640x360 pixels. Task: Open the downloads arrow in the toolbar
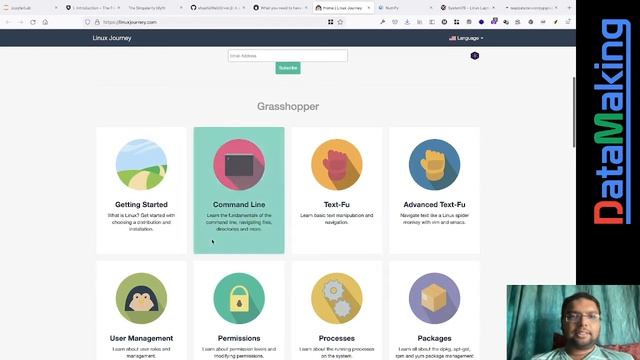[x=407, y=22]
